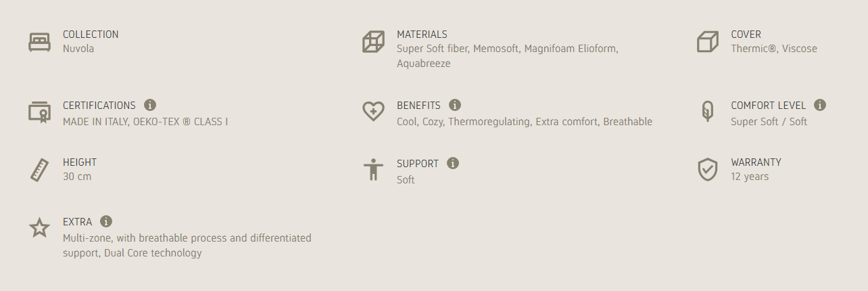Click the Thermic®, Viscose cover text
Viewport: 868px width, 291px height.
coord(773,49)
